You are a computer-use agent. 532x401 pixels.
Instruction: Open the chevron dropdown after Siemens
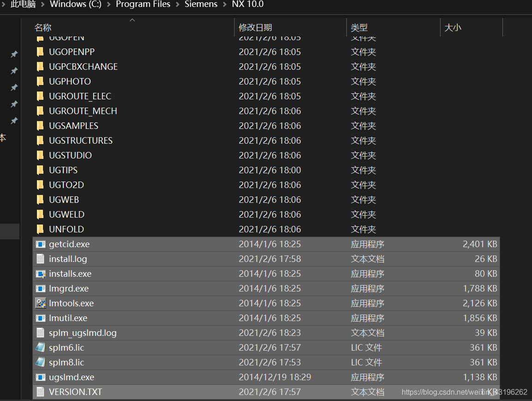(224, 5)
